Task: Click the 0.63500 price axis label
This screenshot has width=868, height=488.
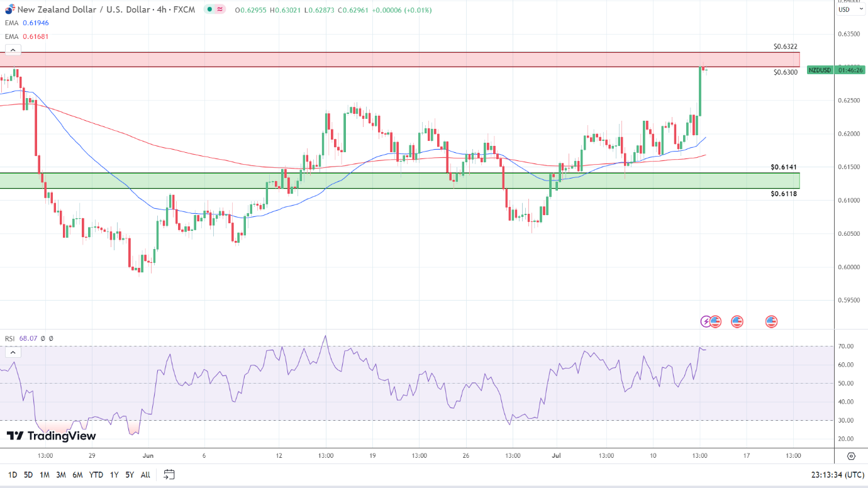Action: (x=849, y=34)
